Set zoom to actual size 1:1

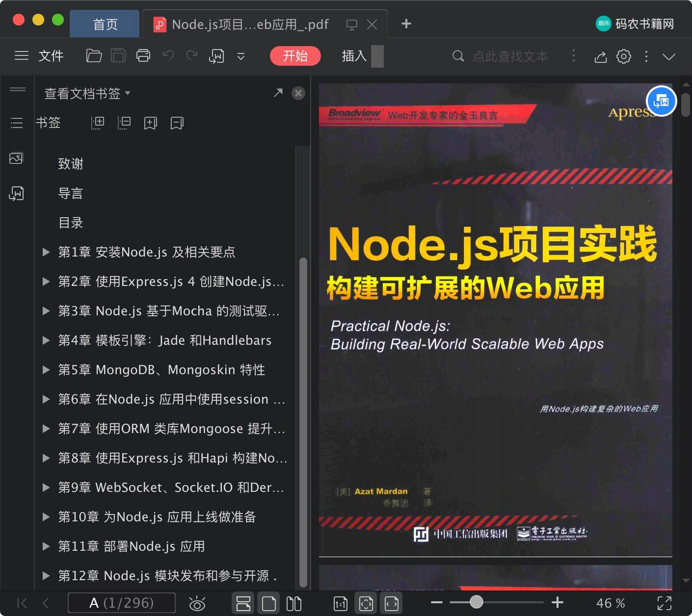pos(341,604)
